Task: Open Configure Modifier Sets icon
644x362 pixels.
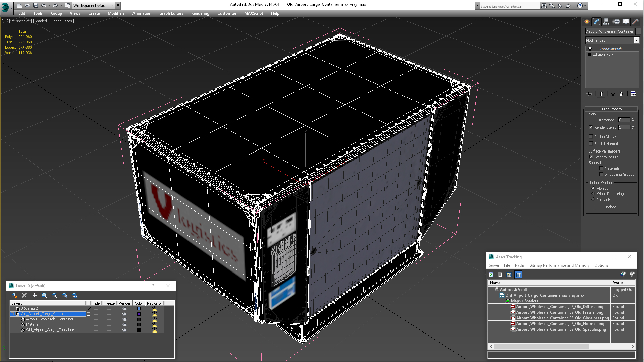Action: point(633,94)
